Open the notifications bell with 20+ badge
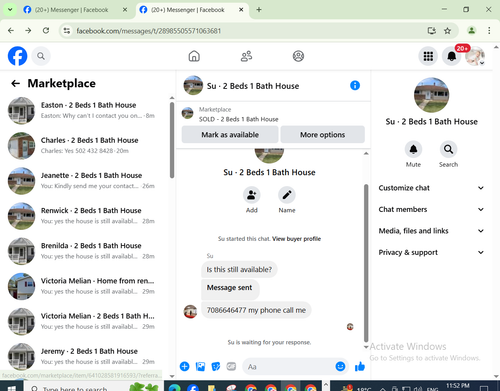This screenshot has width=500, height=391. [452, 56]
